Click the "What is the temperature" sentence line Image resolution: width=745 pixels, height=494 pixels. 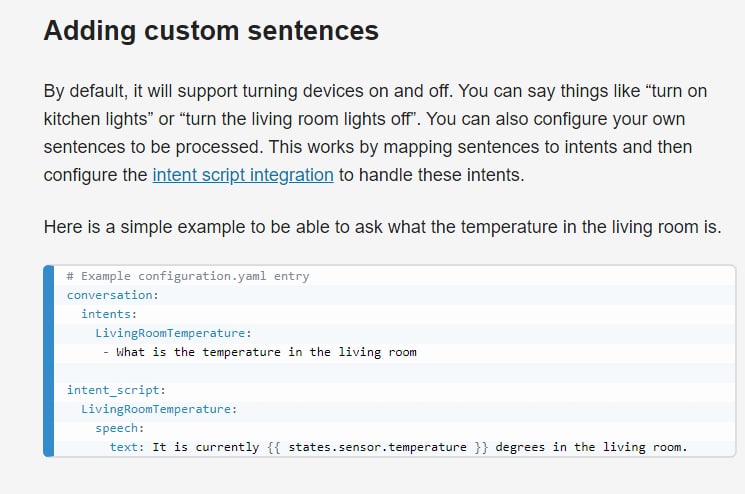(266, 352)
